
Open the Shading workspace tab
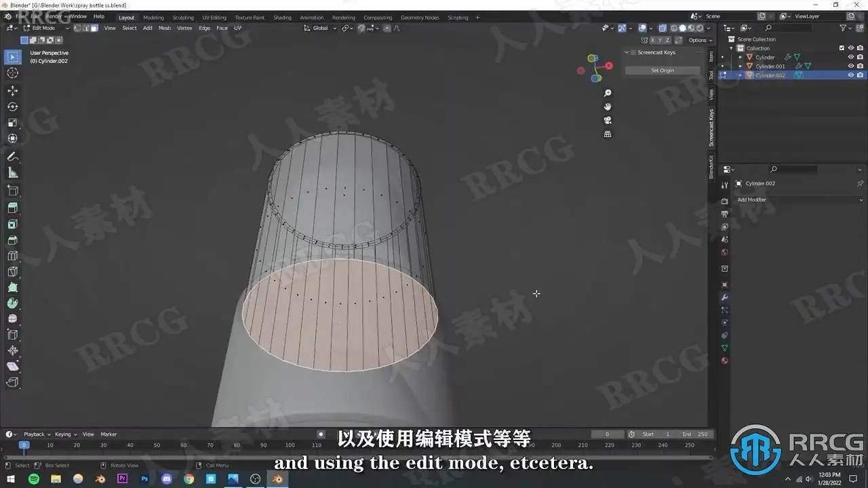[282, 18]
